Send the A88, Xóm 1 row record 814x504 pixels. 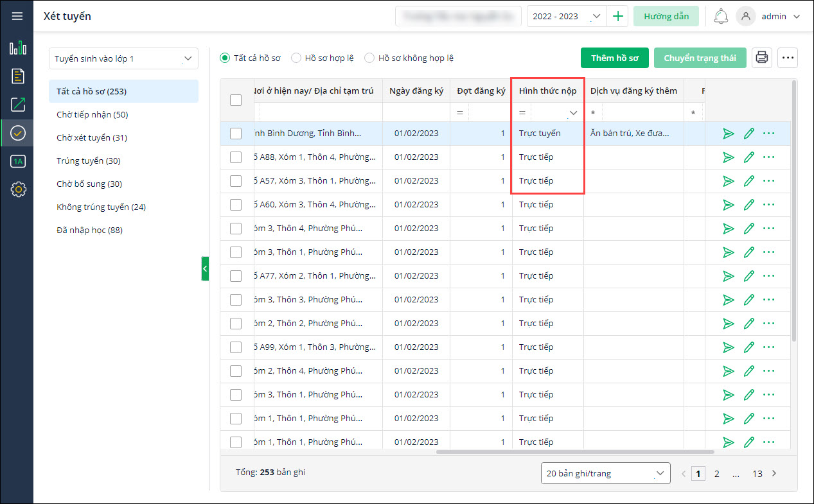pyautogui.click(x=728, y=157)
